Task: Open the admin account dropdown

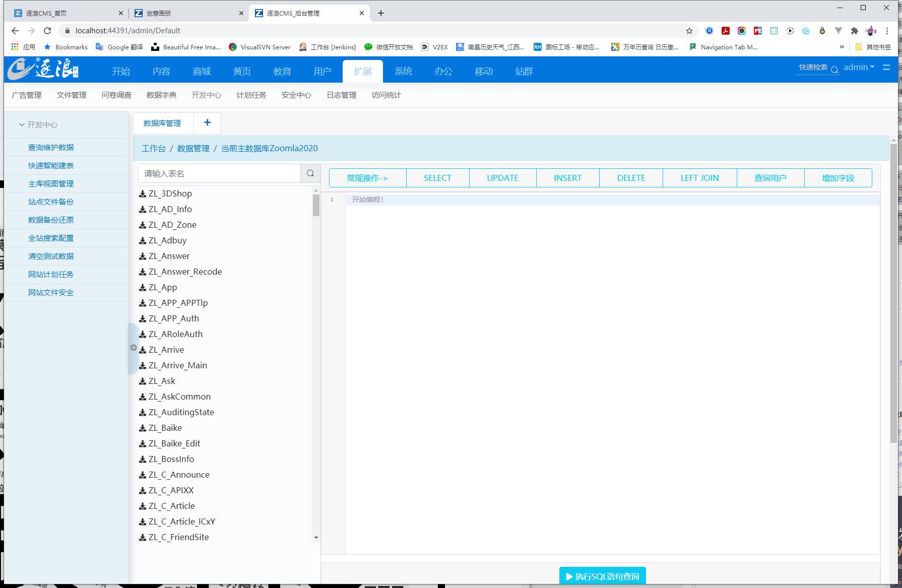Action: 858,67
